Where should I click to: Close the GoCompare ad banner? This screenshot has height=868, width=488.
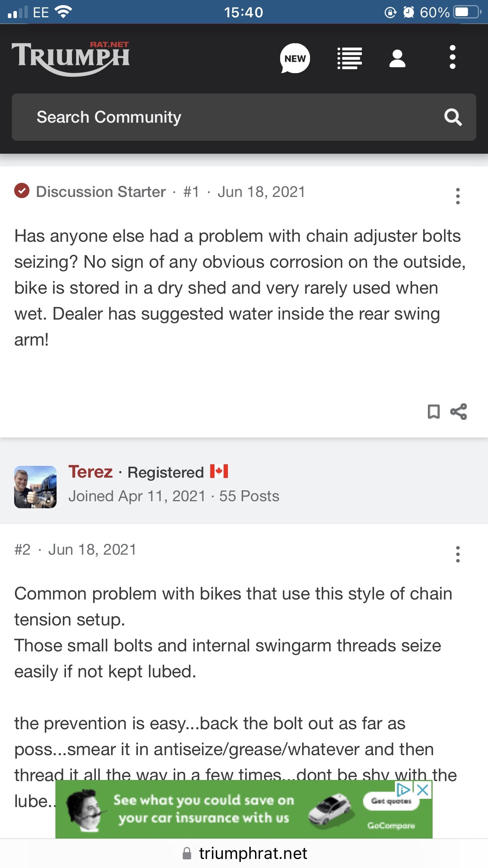pos(423,790)
